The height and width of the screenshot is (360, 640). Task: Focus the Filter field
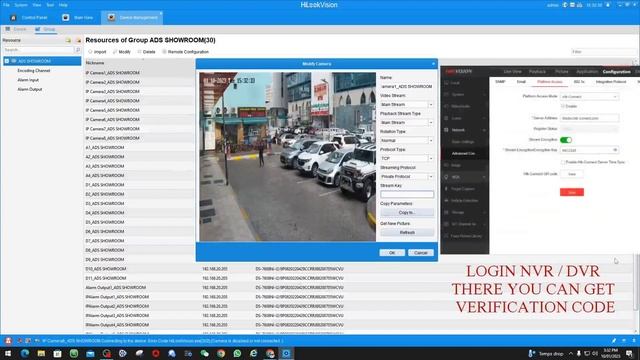click(x=603, y=52)
